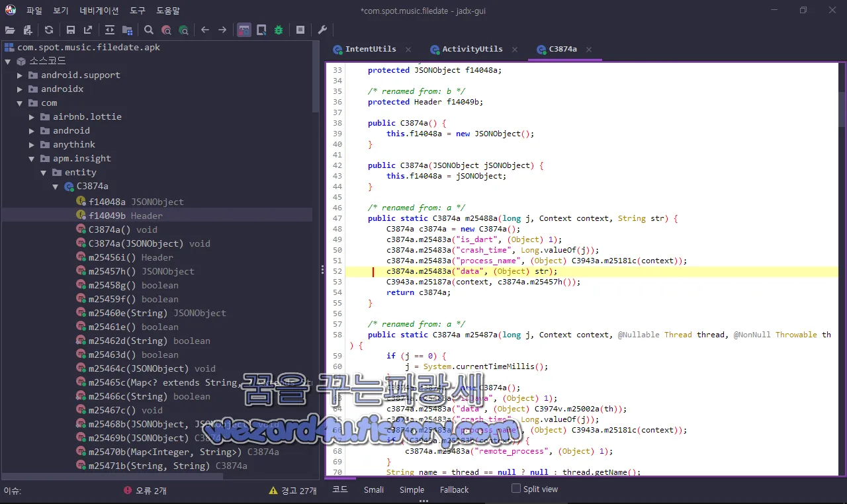This screenshot has height=504, width=847.
Task: Collapse the com package node
Action: (x=20, y=103)
